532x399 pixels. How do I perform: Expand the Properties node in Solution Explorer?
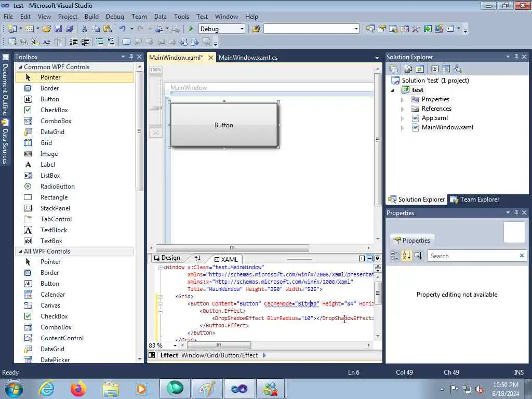tap(403, 100)
